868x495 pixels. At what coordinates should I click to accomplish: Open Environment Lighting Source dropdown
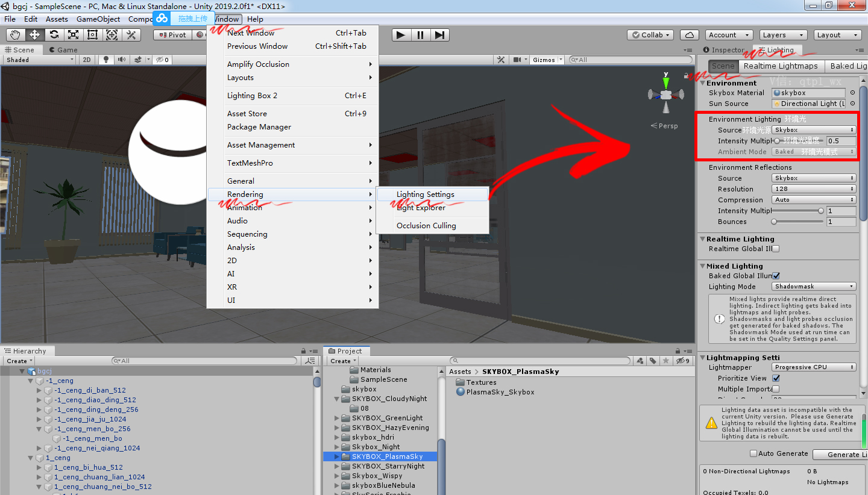(x=814, y=130)
